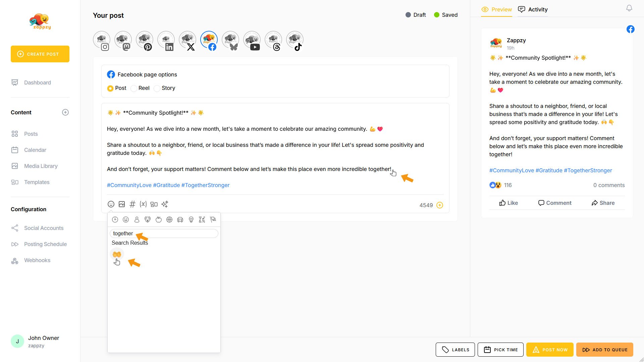
Task: Click the AI sparkle assistant icon
Action: click(165, 204)
